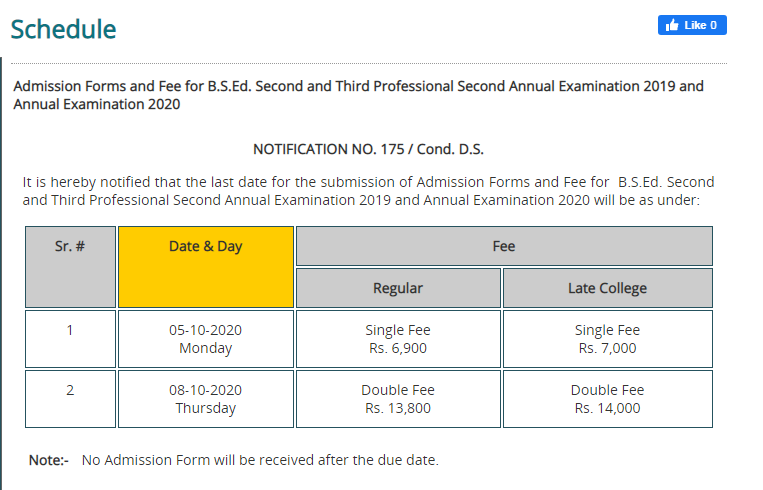The height and width of the screenshot is (490, 763).
Task: Click serial number 1 cell
Action: [70, 339]
